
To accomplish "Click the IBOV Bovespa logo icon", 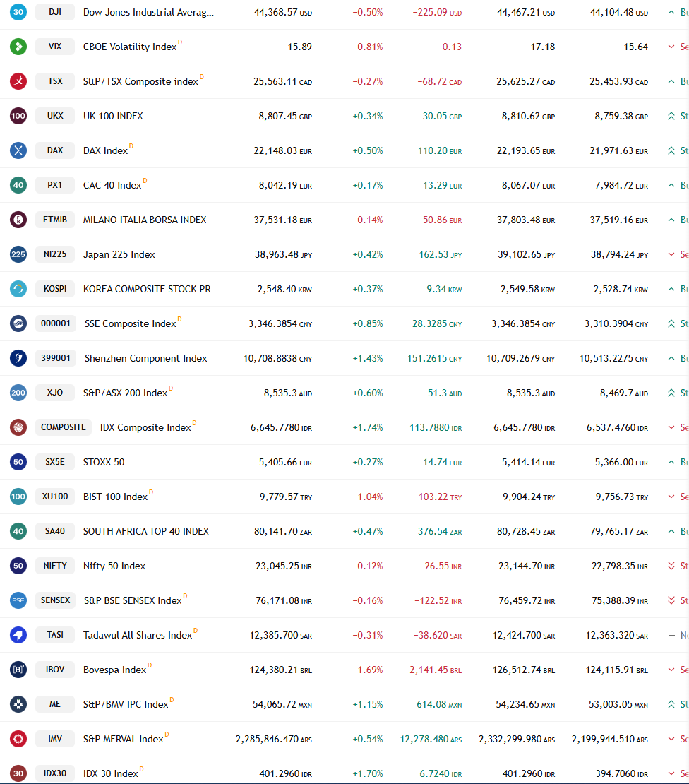I will coord(18,670).
